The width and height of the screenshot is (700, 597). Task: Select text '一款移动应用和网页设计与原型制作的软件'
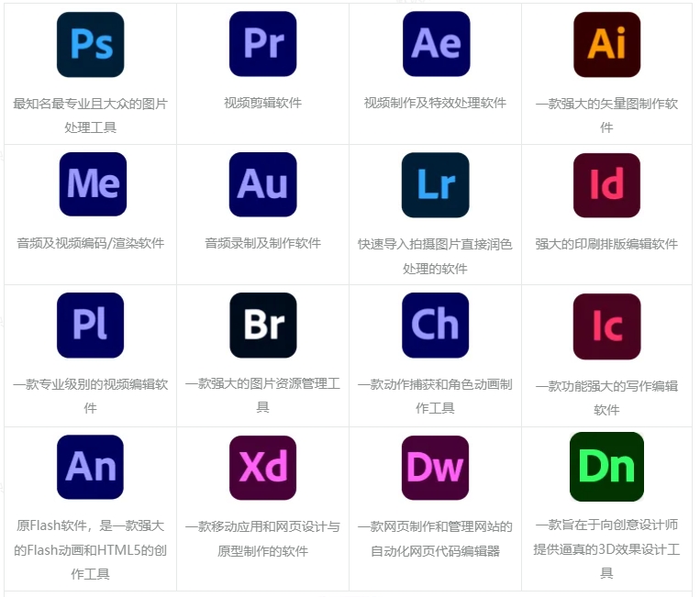coord(263,539)
